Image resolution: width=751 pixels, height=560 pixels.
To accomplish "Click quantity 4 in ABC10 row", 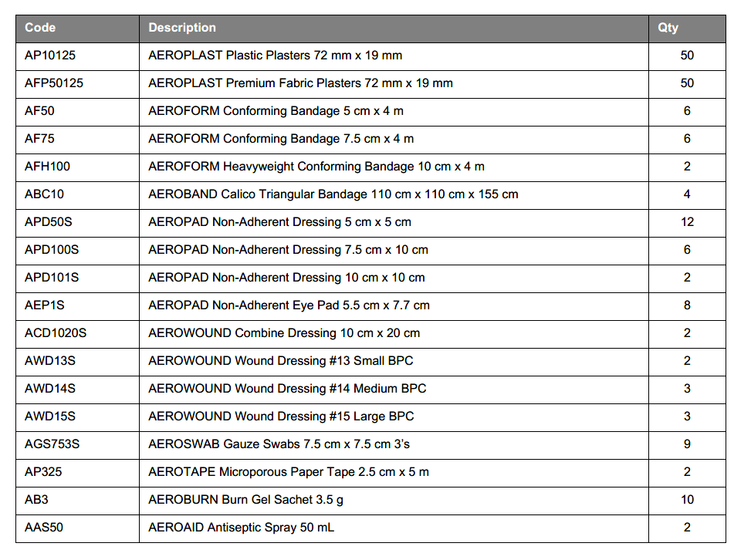I will tap(687, 194).
